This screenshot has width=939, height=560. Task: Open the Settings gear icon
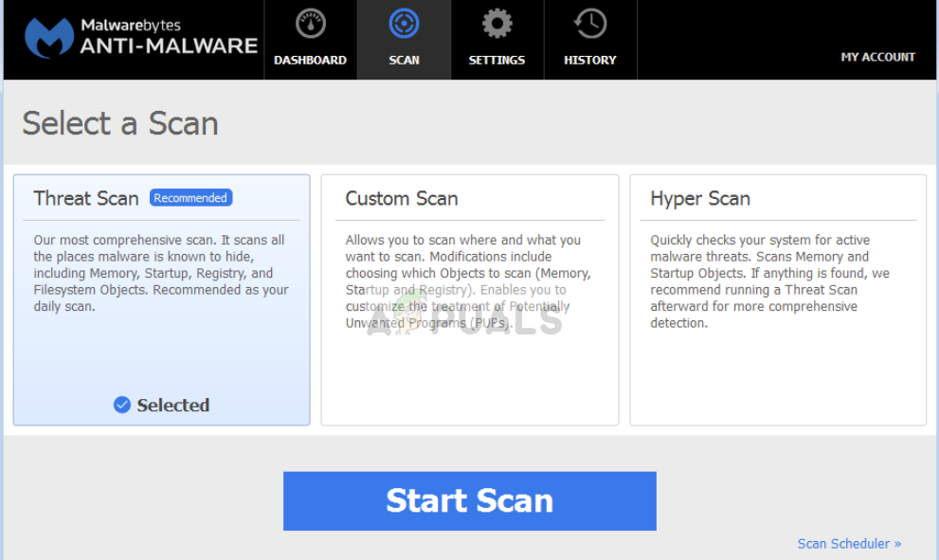click(497, 22)
